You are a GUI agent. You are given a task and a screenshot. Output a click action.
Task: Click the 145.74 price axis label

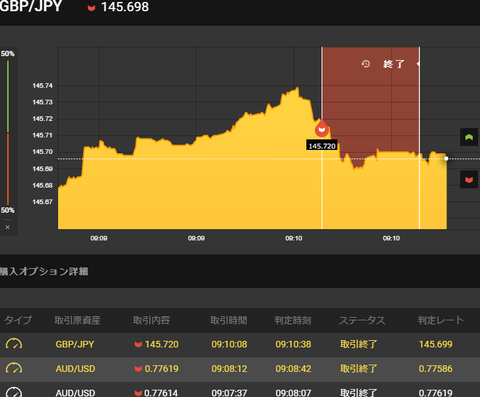pyautogui.click(x=42, y=86)
